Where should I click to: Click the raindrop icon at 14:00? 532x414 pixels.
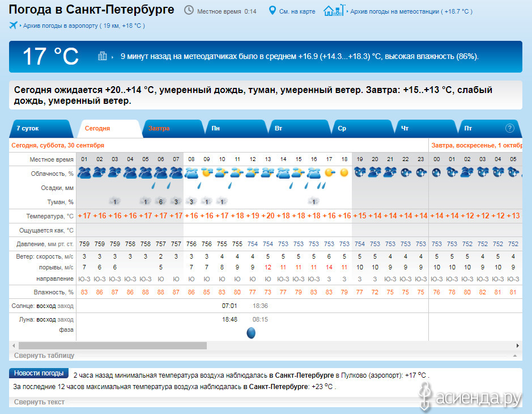coord(291,185)
